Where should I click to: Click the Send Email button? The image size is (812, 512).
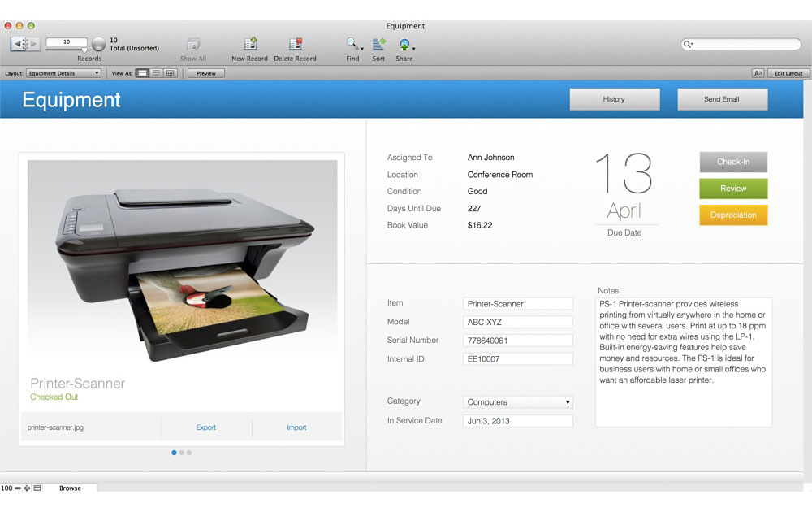(723, 99)
